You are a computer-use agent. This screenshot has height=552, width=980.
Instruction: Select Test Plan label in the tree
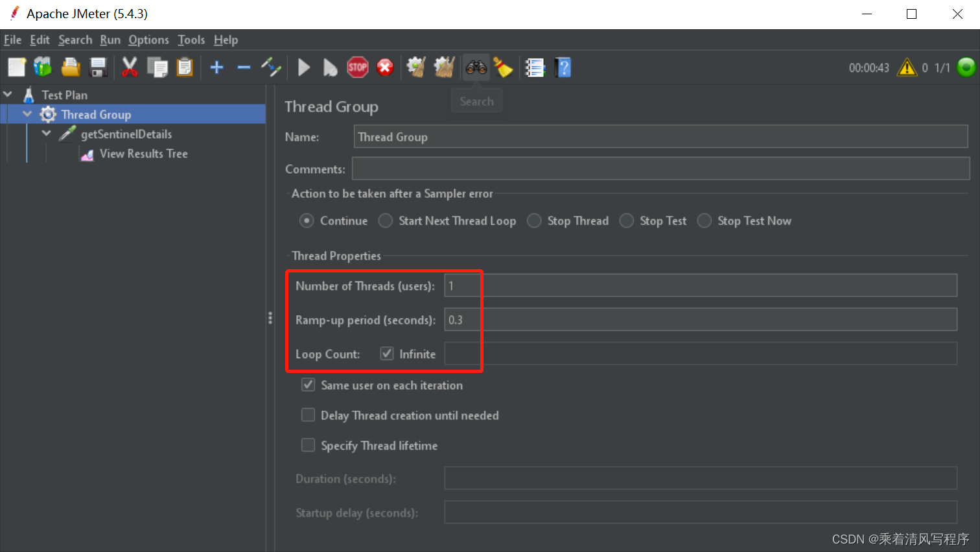click(64, 95)
